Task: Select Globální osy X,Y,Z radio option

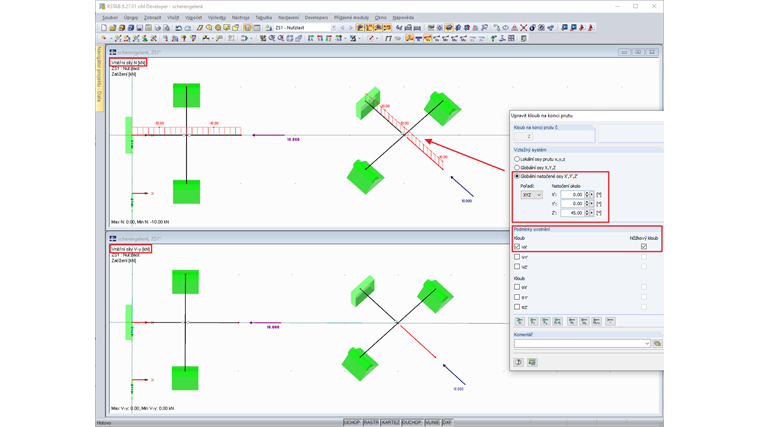Action: pyautogui.click(x=517, y=168)
